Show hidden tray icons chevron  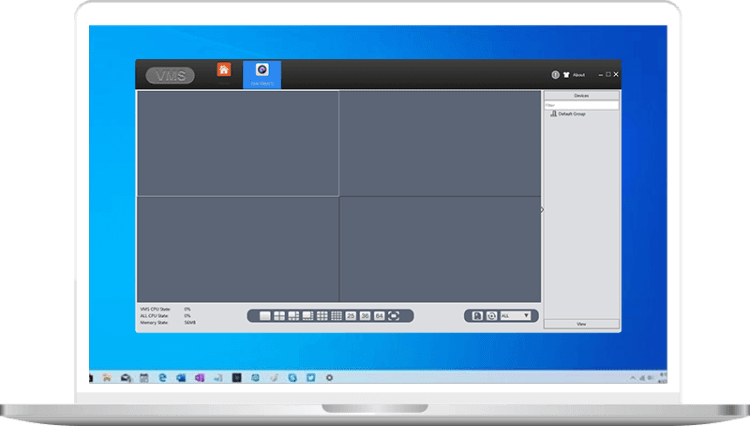coord(633,378)
